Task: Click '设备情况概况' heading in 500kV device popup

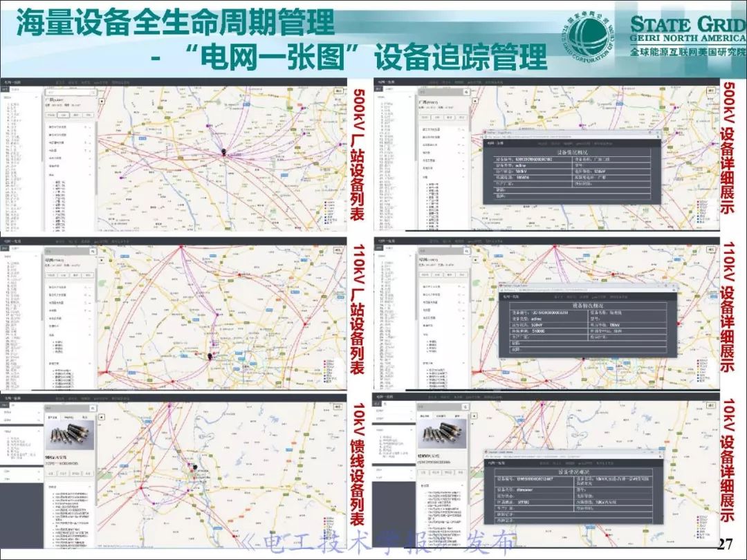Action: [x=573, y=152]
